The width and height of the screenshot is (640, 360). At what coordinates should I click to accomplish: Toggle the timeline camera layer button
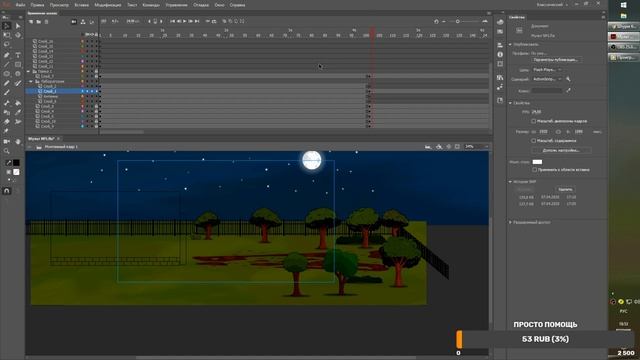click(74, 22)
